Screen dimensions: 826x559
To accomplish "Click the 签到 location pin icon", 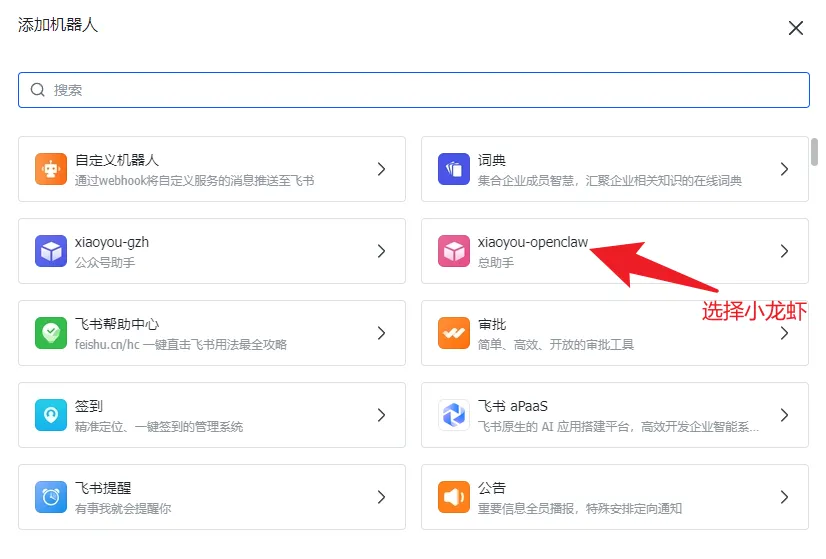I will click(51, 415).
